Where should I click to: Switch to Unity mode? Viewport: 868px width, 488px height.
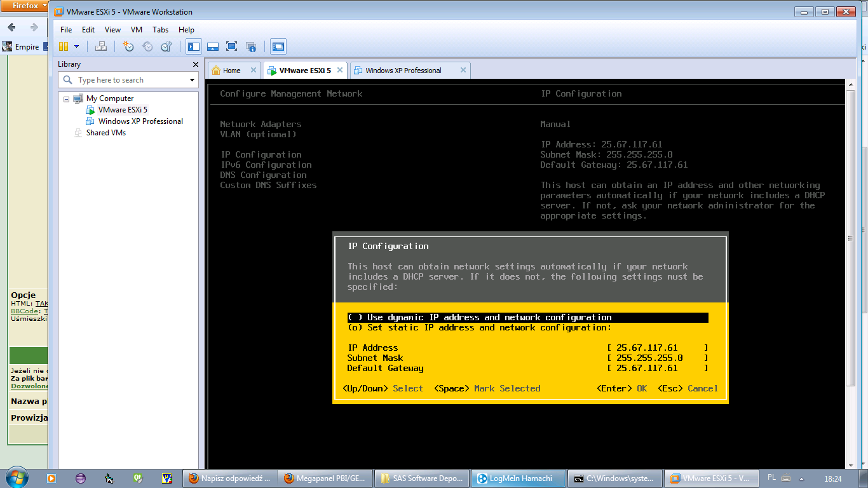251,46
